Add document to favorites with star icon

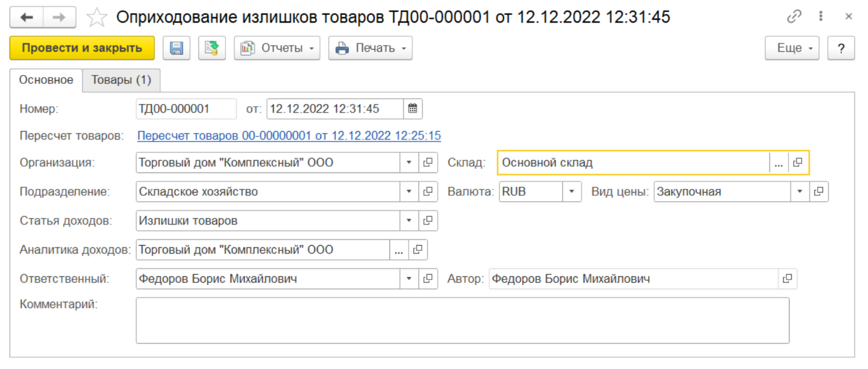point(97,17)
